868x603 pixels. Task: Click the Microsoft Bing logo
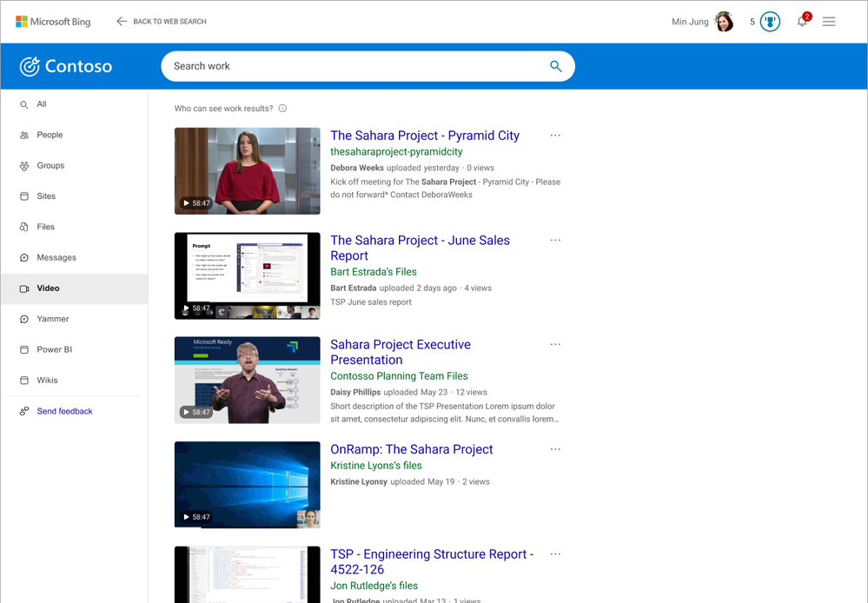coord(53,22)
